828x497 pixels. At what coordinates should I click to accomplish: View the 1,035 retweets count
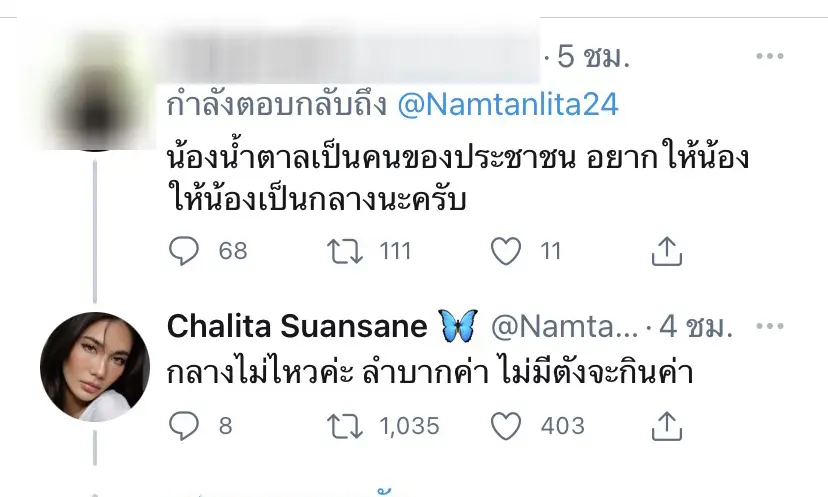(x=411, y=426)
